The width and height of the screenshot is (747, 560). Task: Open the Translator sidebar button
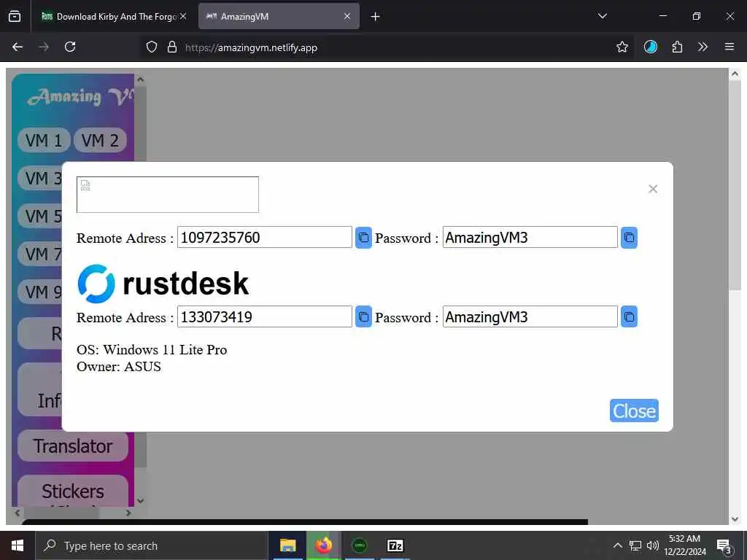(73, 446)
